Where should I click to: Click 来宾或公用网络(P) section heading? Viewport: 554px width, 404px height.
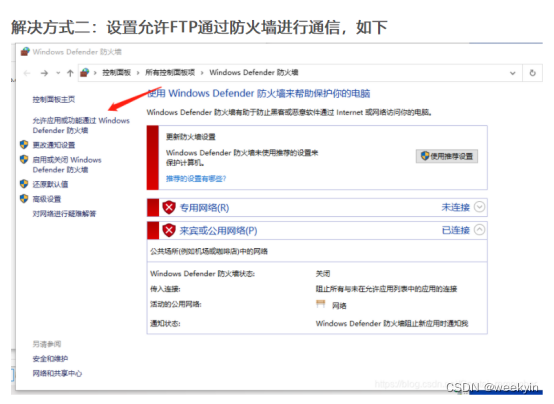coord(218,231)
